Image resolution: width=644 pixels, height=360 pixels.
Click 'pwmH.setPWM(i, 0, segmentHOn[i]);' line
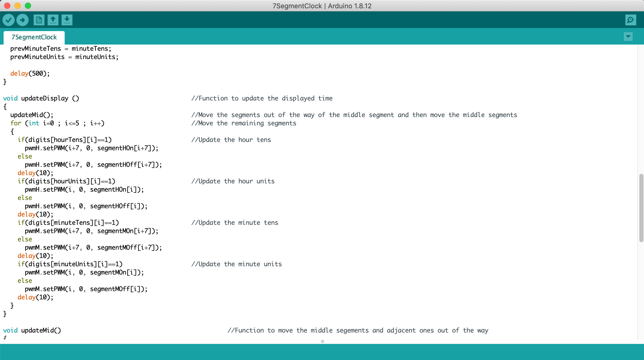coord(84,190)
